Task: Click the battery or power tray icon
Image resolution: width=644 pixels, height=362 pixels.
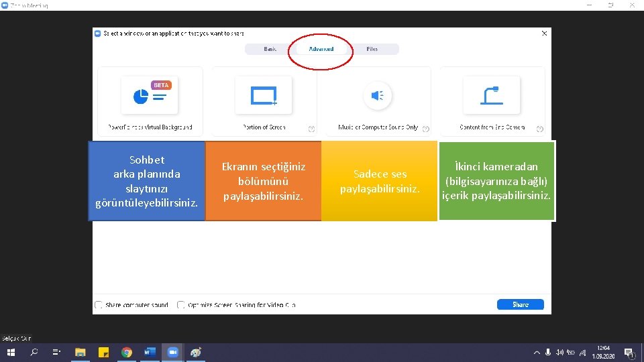Action: pos(571,353)
